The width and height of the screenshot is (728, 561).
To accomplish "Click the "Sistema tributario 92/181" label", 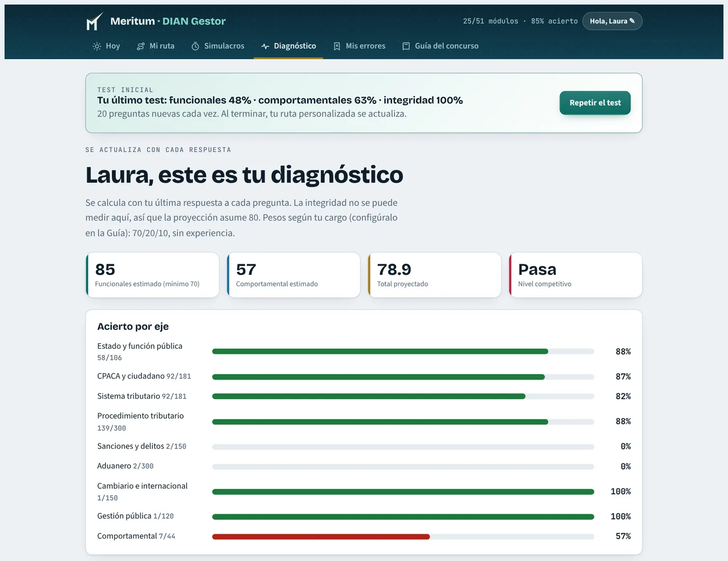I will point(142,396).
